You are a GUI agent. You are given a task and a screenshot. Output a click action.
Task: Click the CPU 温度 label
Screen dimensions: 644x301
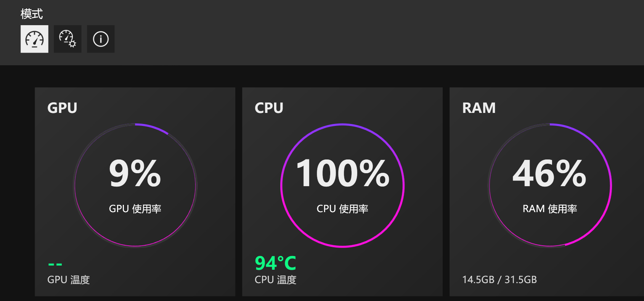[275, 280]
